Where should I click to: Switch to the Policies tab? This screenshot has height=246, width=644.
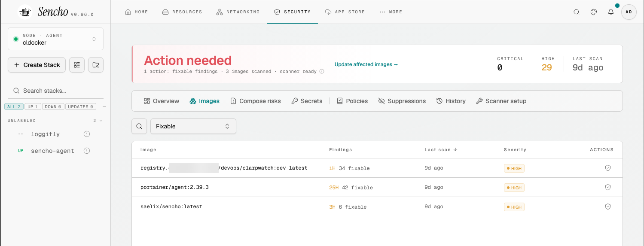[x=352, y=101]
